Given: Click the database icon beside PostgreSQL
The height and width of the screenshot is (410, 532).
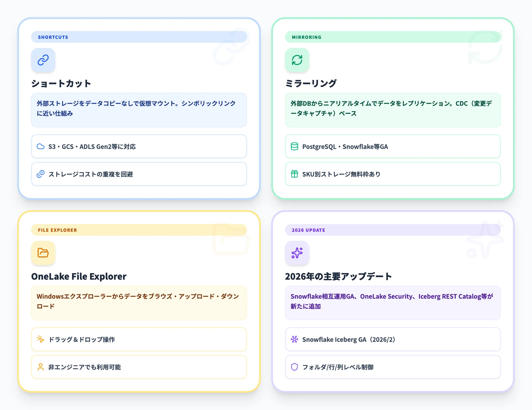Looking at the screenshot, I should pyautogui.click(x=294, y=146).
